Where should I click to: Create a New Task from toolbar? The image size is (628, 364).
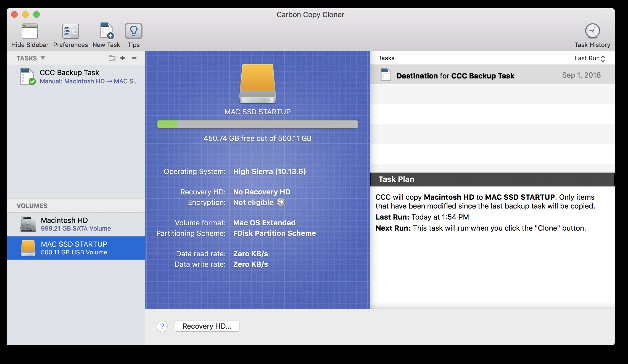[x=107, y=31]
